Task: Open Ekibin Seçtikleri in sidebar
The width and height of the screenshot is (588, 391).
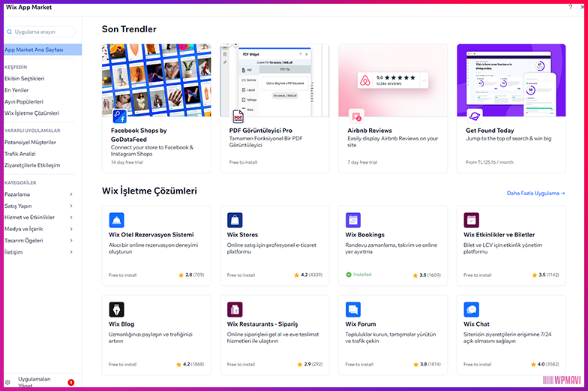Action: (x=24, y=78)
